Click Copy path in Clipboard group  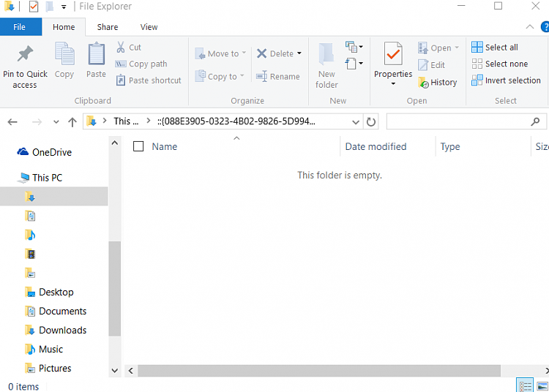pyautogui.click(x=141, y=64)
